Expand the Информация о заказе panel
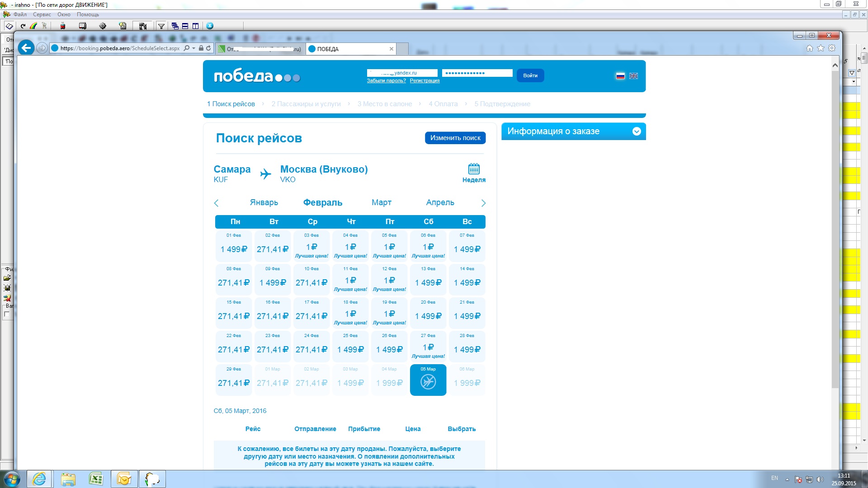 pos(637,131)
